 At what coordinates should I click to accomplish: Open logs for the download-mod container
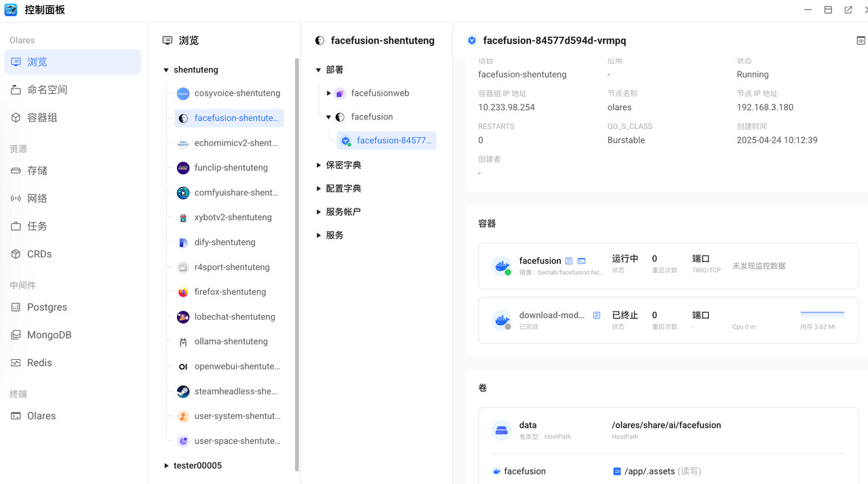[x=597, y=315]
